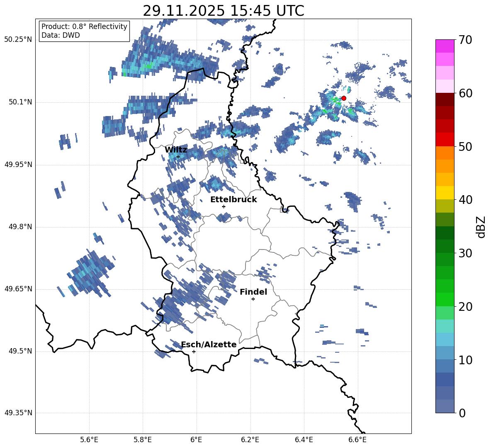Click the orange colorbar segment below 50
Image resolution: width=491 pixels, height=448 pixels.
pyautogui.click(x=445, y=153)
